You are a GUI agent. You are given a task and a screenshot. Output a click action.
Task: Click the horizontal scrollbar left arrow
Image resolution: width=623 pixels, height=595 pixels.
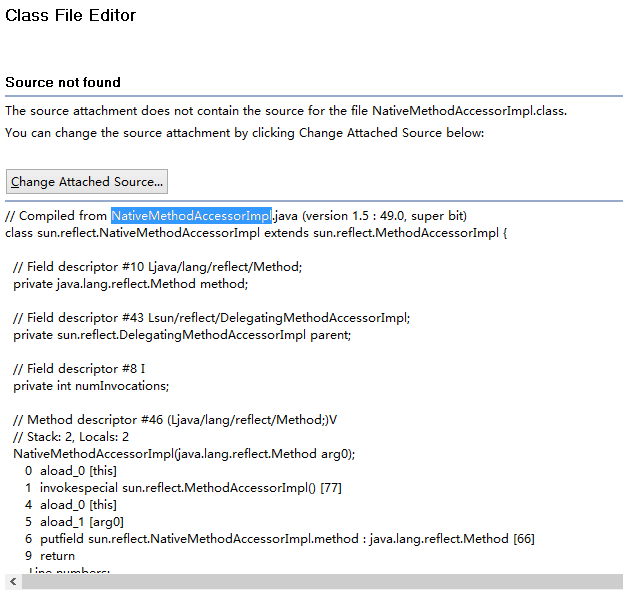click(x=12, y=581)
